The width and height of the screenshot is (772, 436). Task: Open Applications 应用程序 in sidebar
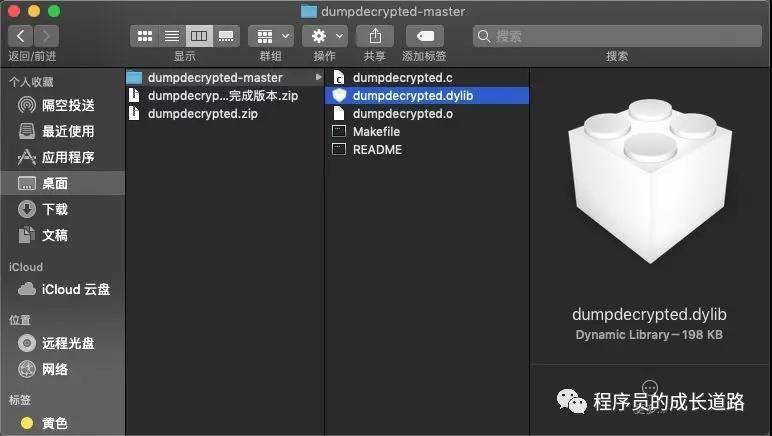click(x=63, y=157)
